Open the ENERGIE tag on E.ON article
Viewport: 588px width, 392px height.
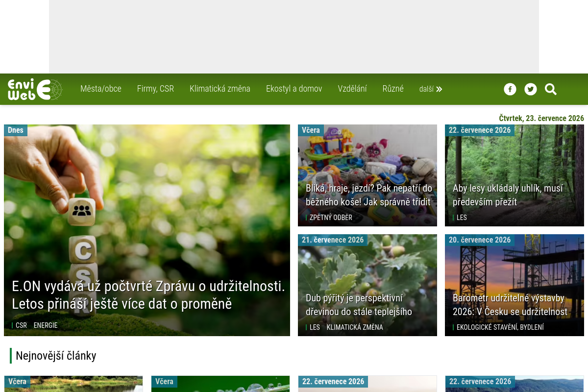coord(46,325)
